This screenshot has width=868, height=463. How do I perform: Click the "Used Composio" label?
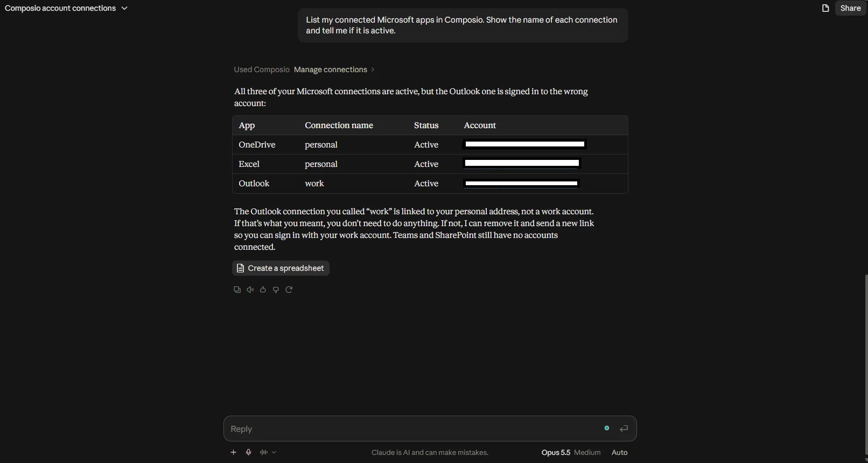pos(262,69)
